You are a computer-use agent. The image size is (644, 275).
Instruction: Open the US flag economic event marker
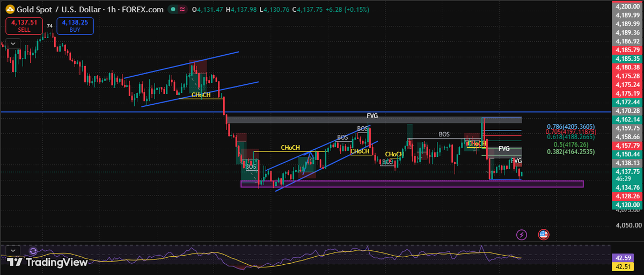(x=543, y=234)
